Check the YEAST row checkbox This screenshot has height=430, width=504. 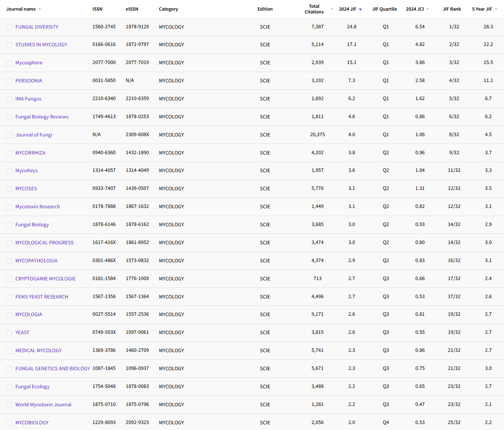[x=9, y=333]
